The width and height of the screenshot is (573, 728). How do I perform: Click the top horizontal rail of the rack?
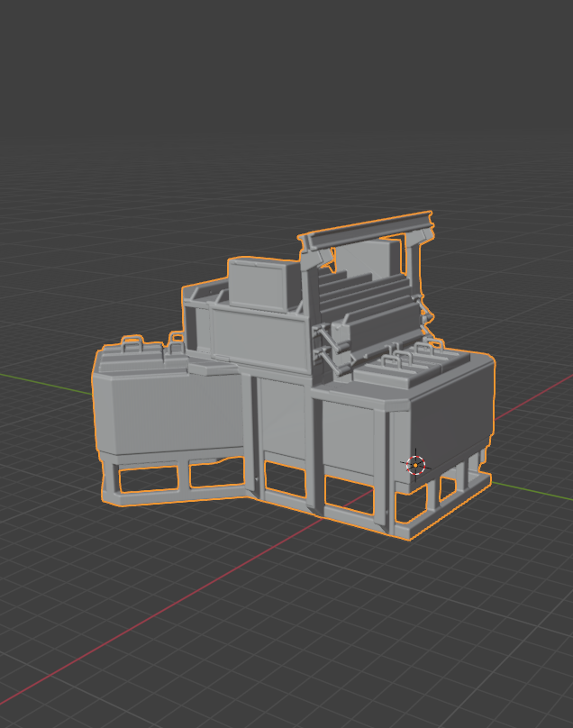coord(369,227)
